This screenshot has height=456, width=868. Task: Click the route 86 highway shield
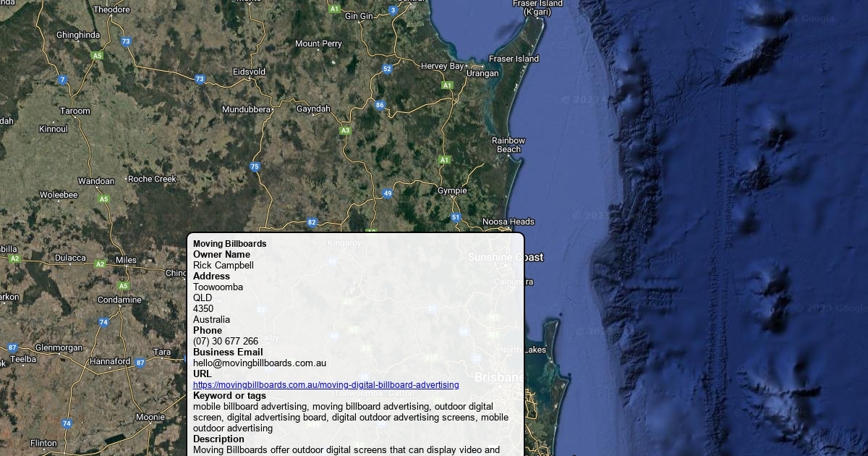click(x=380, y=106)
